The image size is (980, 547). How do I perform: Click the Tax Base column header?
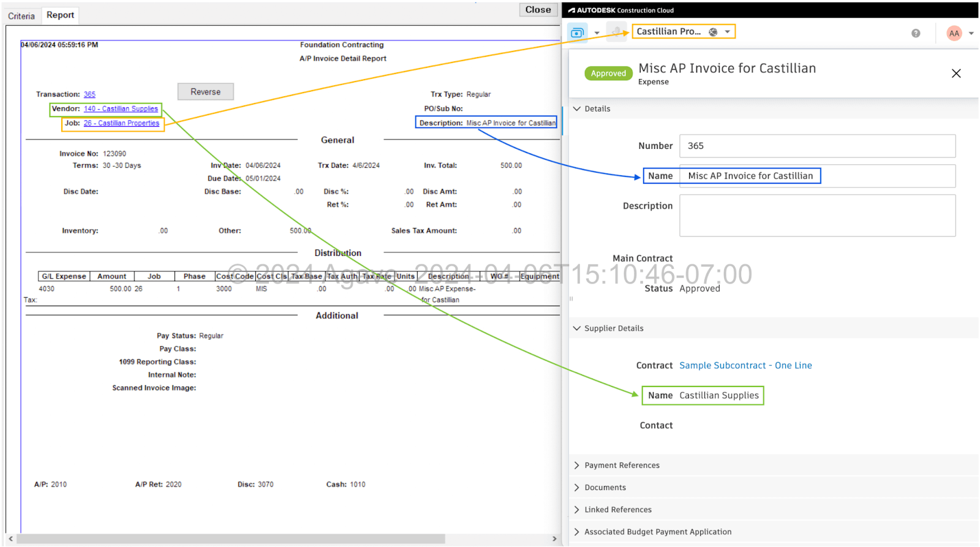(x=306, y=276)
